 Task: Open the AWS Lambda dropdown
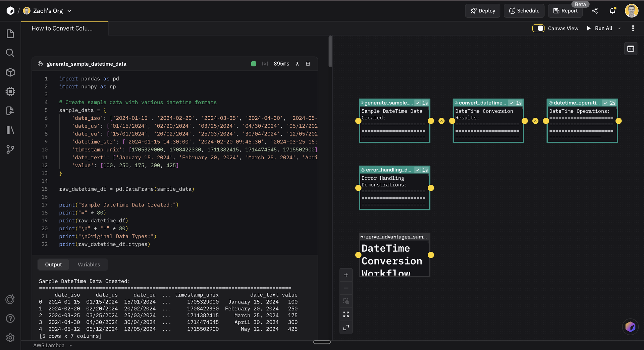point(53,345)
